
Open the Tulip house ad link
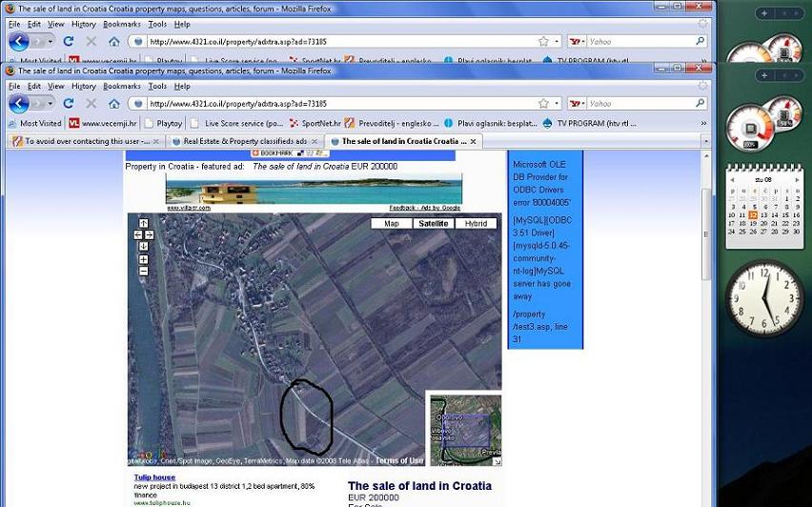154,477
